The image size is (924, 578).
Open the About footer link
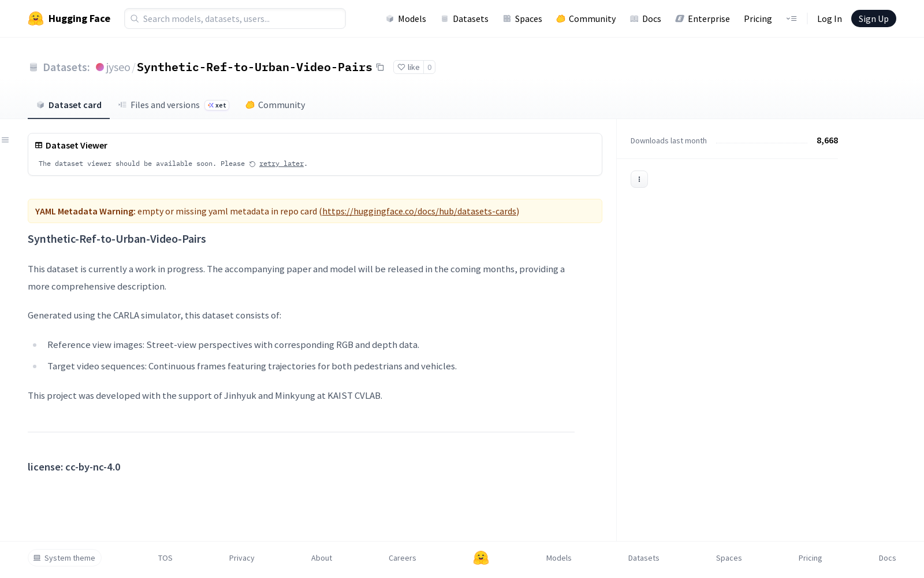click(x=322, y=558)
